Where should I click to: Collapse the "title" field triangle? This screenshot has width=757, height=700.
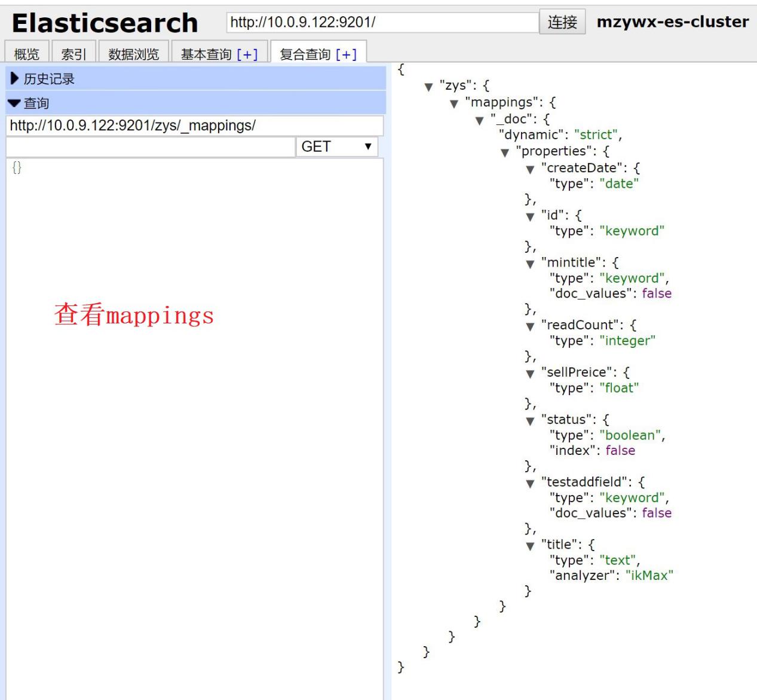[x=530, y=546]
